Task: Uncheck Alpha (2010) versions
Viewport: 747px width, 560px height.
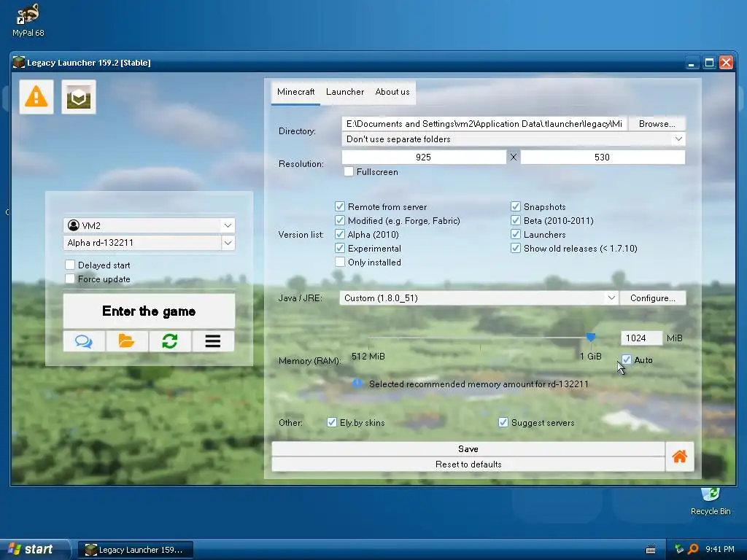Action: click(x=340, y=234)
